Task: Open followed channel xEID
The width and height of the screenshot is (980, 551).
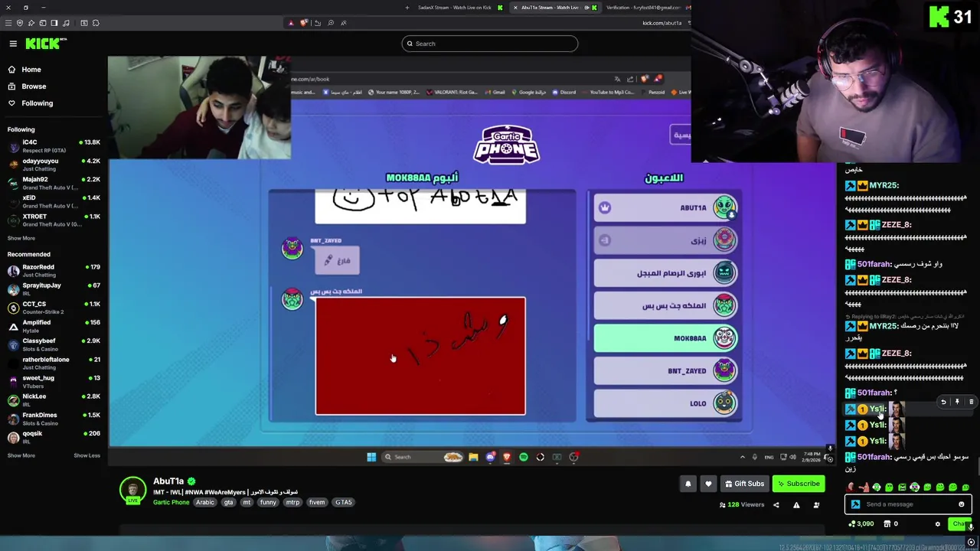Action: click(54, 201)
